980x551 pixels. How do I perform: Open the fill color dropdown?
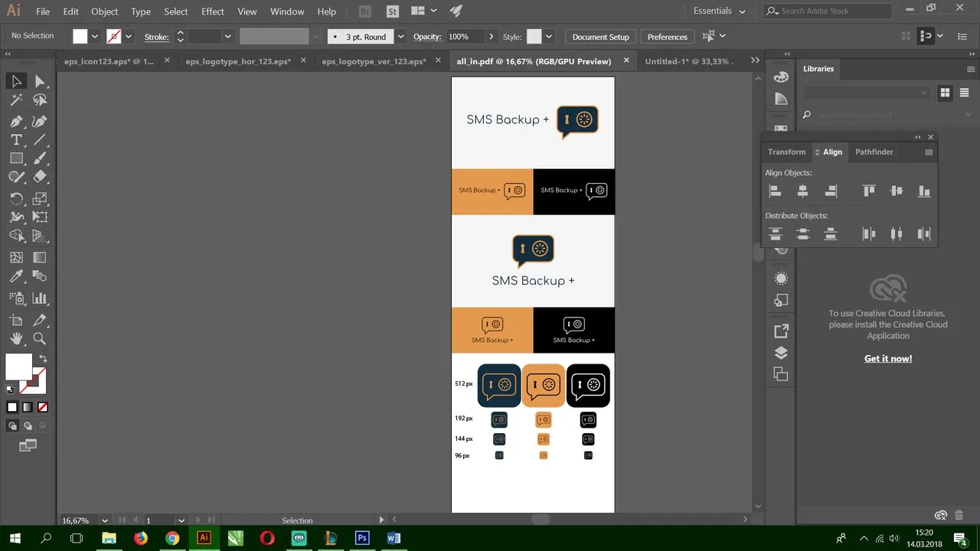(95, 37)
